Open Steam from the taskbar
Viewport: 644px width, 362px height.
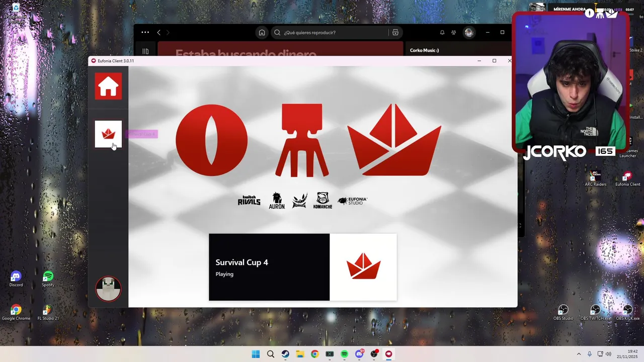click(285, 354)
